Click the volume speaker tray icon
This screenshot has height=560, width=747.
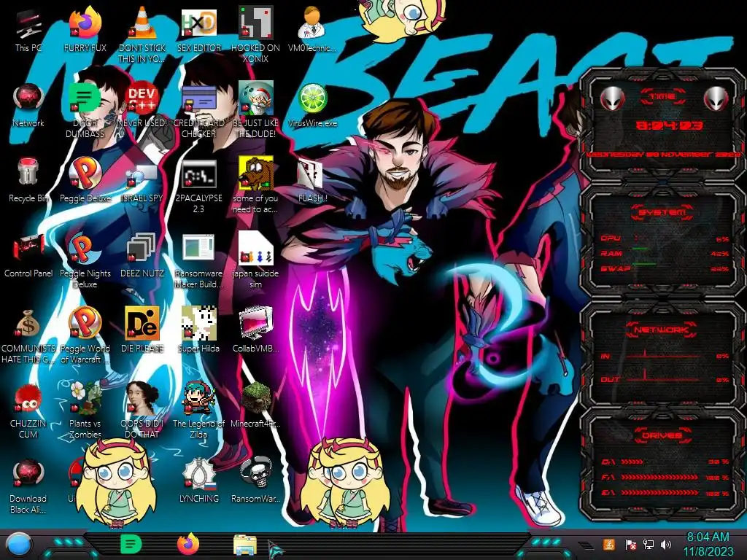(x=666, y=544)
